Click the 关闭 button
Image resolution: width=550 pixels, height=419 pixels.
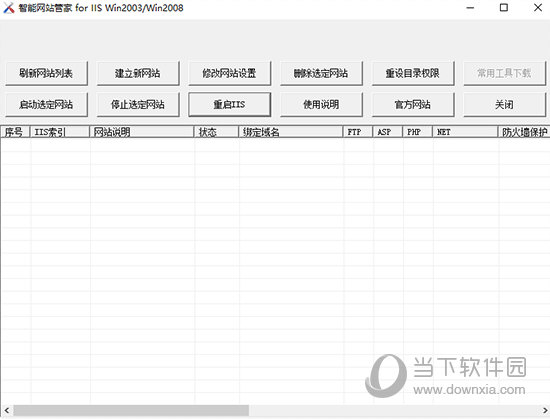(504, 104)
